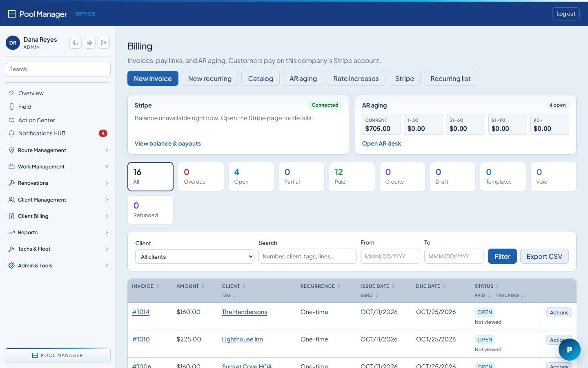588x368 pixels.
Task: Click the blue Filter button
Action: (x=502, y=256)
